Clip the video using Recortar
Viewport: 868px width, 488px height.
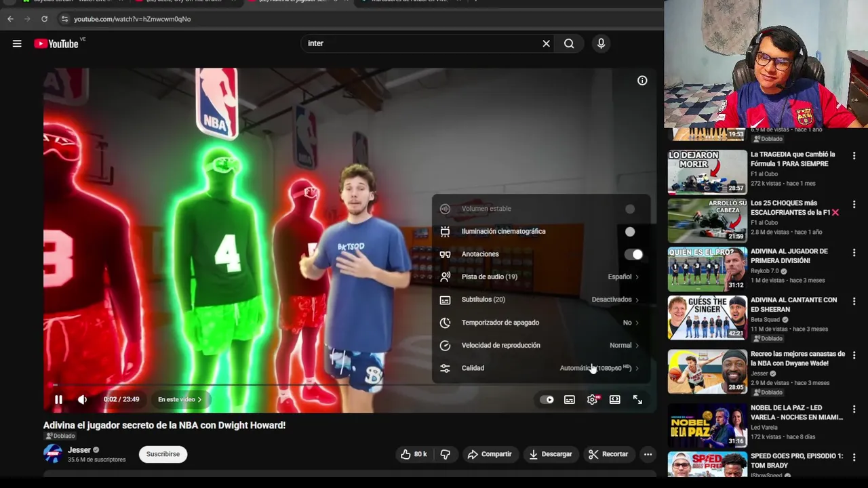coord(608,454)
